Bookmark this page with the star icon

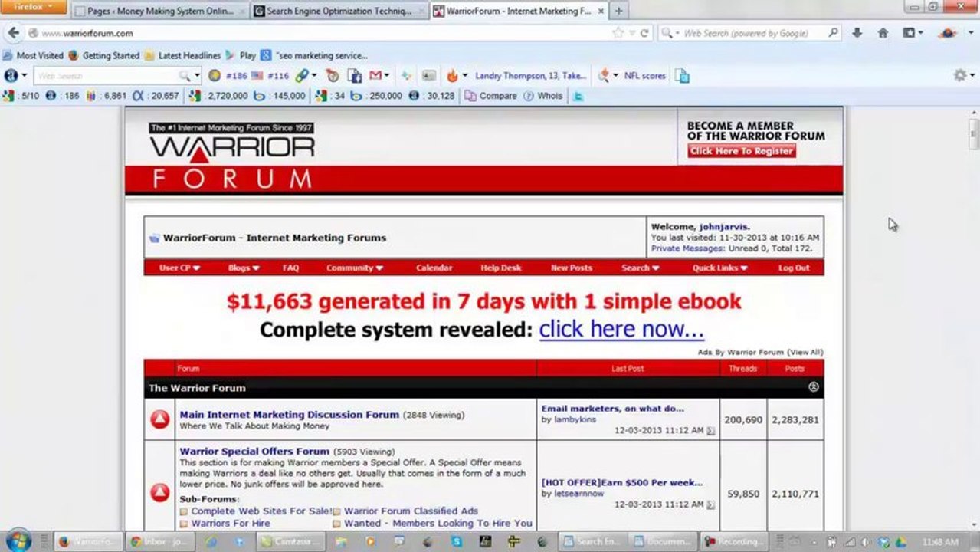(x=618, y=33)
